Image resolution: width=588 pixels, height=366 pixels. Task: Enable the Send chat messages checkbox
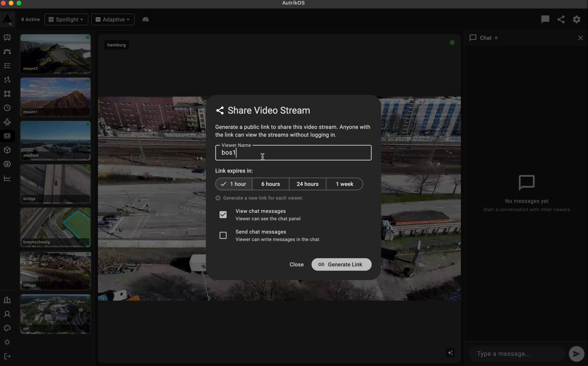click(x=223, y=235)
